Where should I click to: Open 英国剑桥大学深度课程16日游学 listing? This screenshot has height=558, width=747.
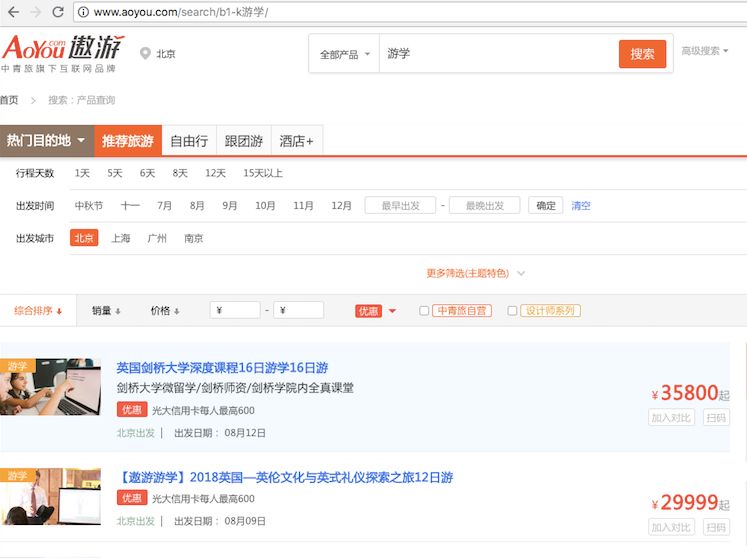(222, 367)
